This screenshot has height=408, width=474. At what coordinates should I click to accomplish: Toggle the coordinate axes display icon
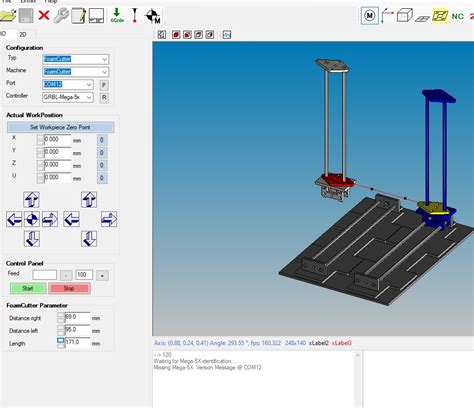pyautogui.click(x=387, y=16)
